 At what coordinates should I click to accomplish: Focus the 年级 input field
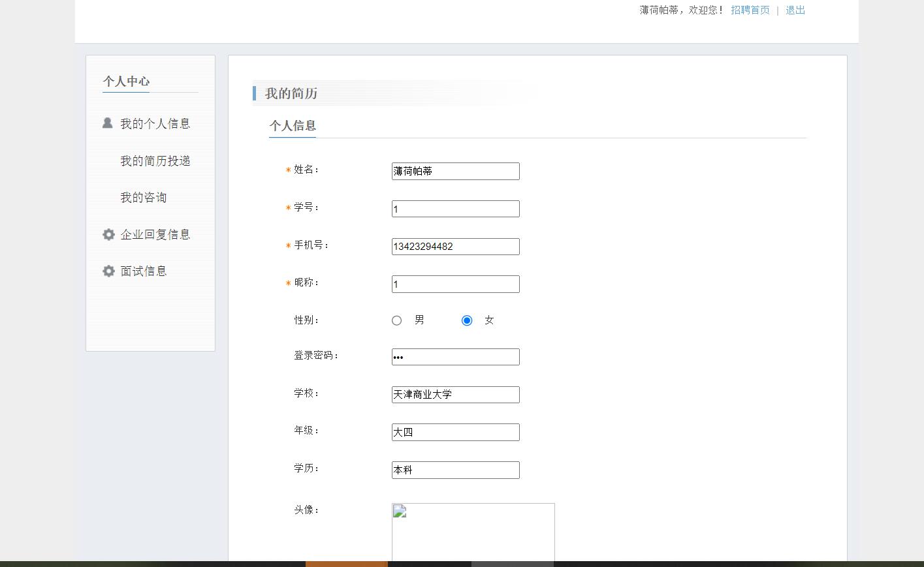pos(456,432)
